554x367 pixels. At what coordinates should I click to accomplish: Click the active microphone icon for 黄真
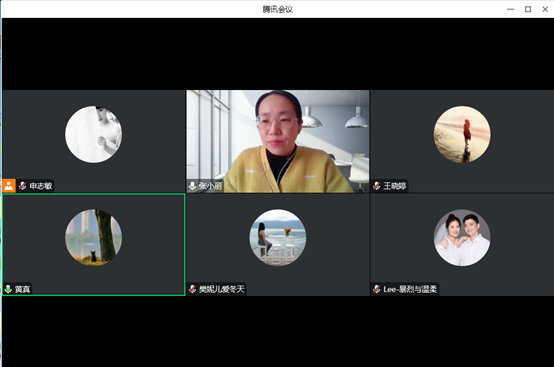point(8,289)
